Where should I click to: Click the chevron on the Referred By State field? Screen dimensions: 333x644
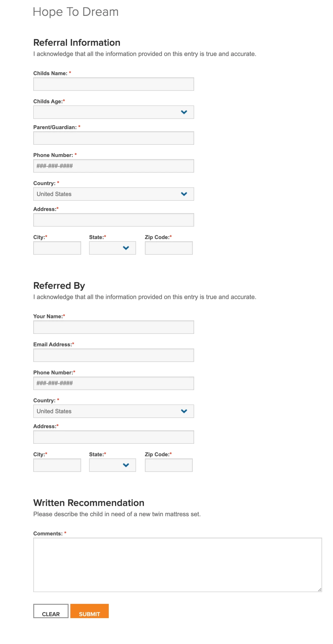(x=126, y=465)
